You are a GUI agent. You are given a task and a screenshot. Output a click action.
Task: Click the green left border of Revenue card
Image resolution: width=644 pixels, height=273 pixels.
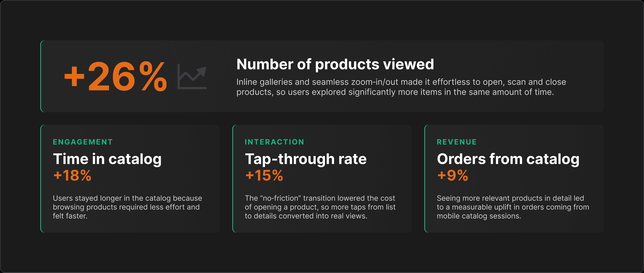(425, 179)
